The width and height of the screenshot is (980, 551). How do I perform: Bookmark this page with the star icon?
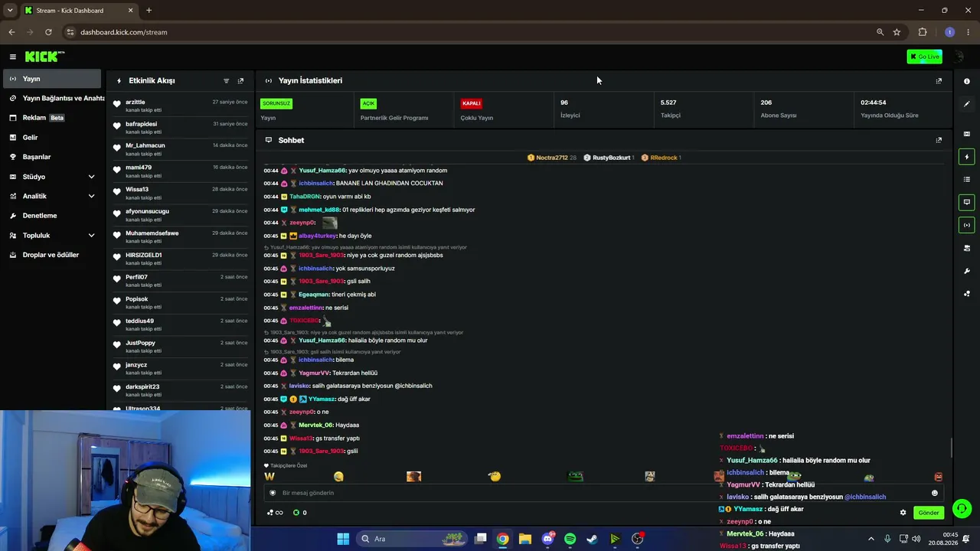897,32
